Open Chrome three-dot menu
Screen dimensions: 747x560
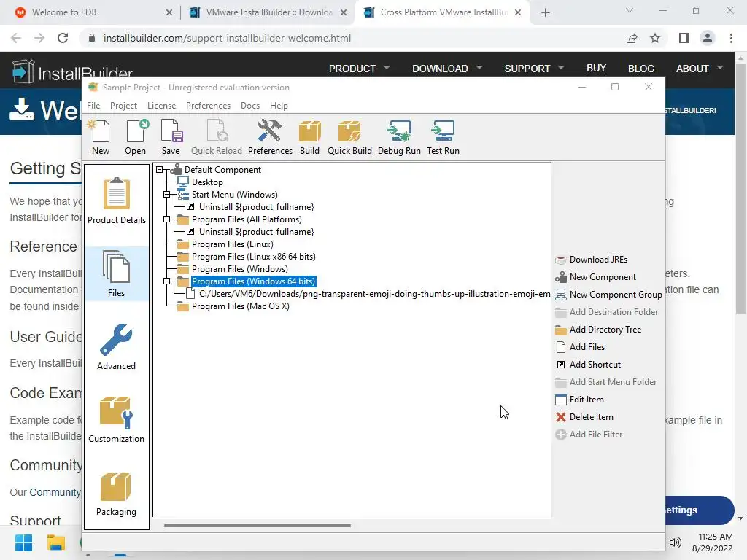pyautogui.click(x=731, y=38)
